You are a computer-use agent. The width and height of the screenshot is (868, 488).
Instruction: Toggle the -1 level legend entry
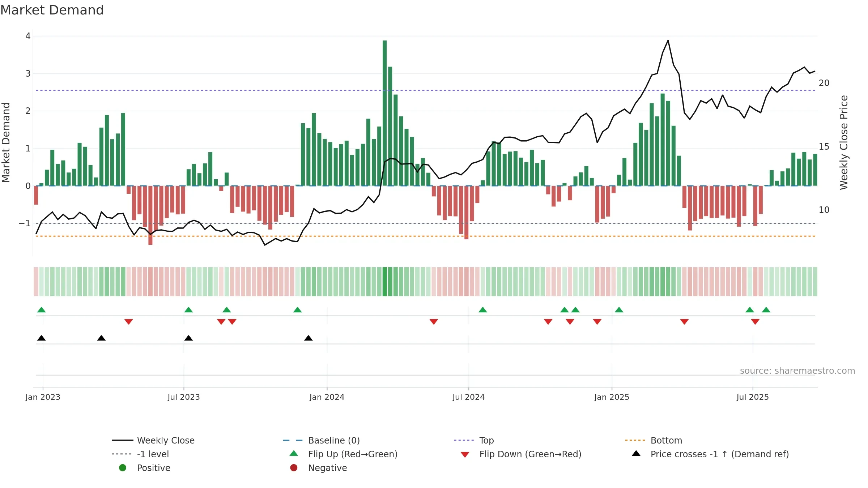click(x=140, y=454)
